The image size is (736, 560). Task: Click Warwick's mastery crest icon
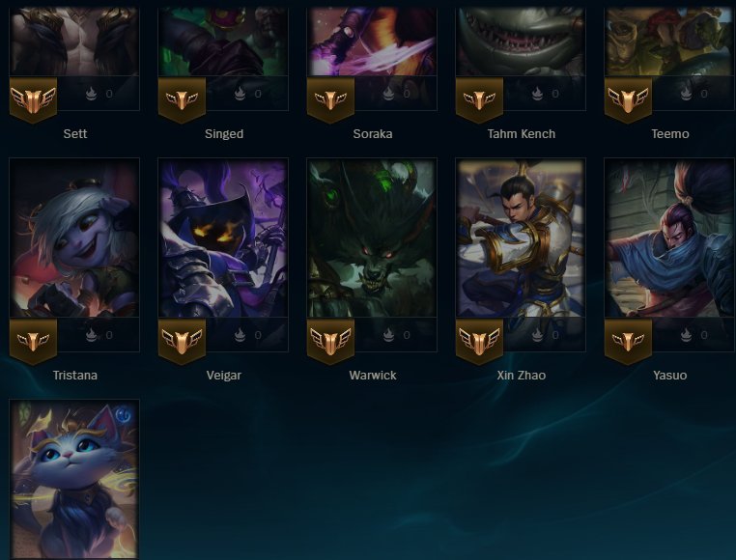[x=331, y=341]
